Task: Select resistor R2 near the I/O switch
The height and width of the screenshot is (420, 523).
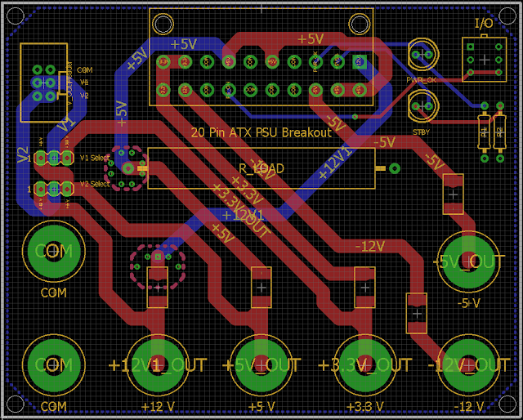Action: pyautogui.click(x=499, y=132)
